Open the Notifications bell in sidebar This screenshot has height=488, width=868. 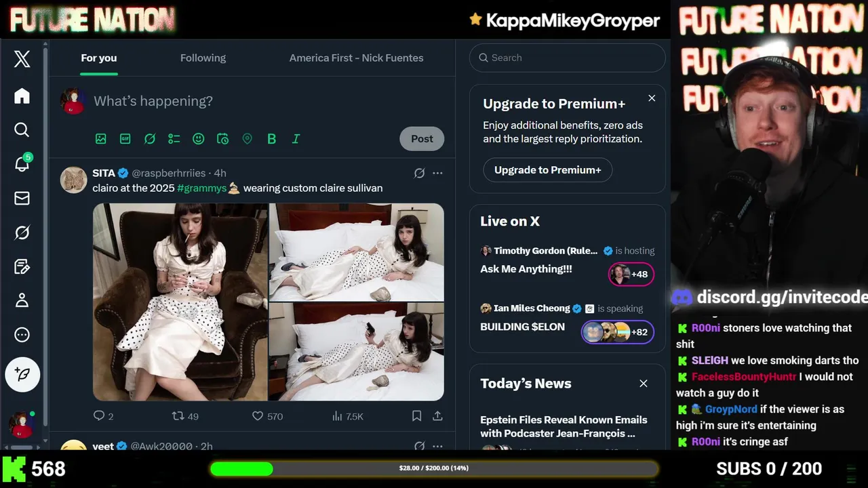pos(22,163)
